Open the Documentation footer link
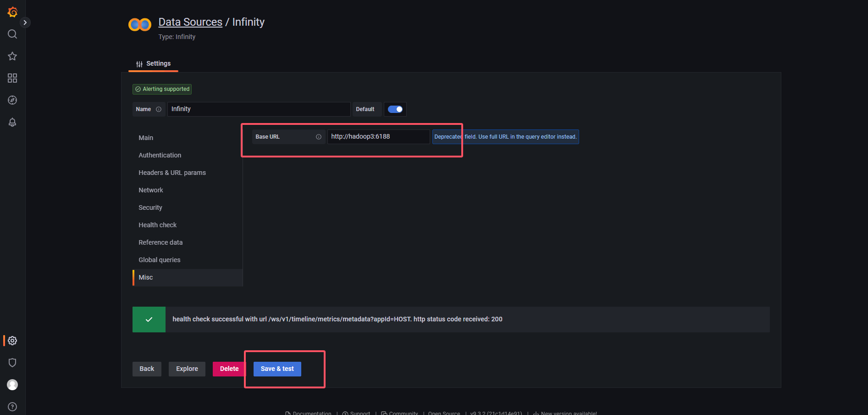This screenshot has height=415, width=868. 308,413
